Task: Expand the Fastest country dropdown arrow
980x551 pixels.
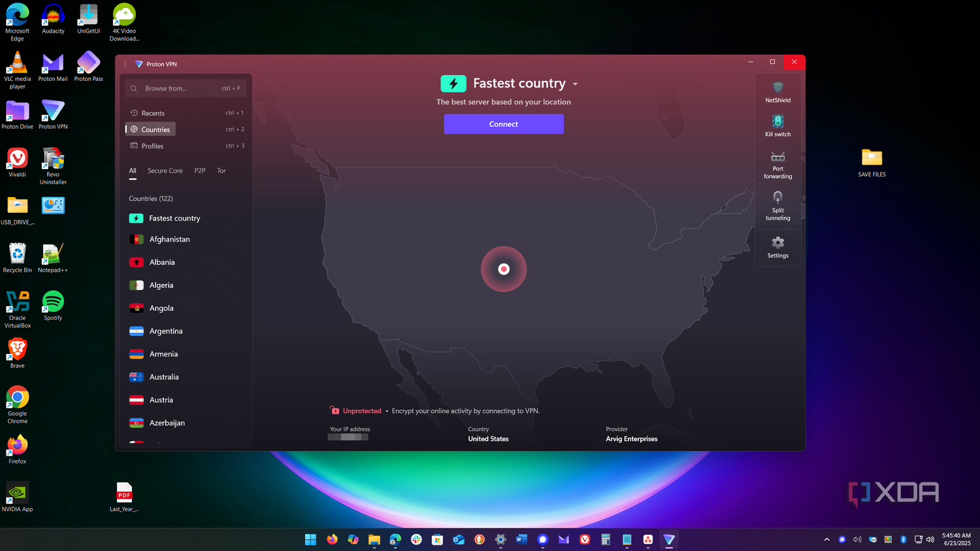Action: click(575, 84)
